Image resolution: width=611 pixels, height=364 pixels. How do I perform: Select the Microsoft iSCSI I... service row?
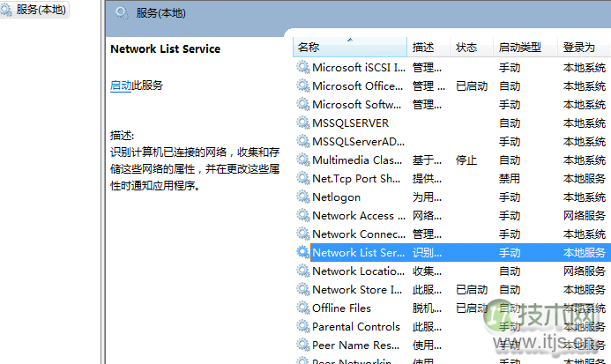[452, 67]
